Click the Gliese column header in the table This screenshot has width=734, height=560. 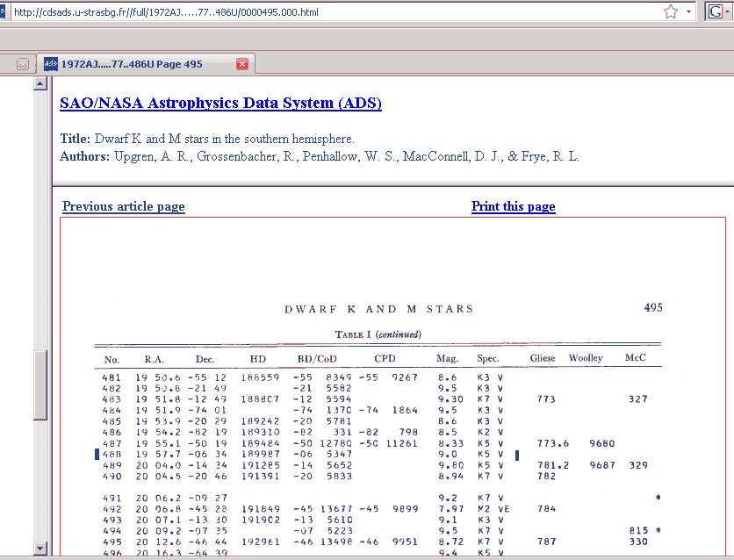(543, 358)
